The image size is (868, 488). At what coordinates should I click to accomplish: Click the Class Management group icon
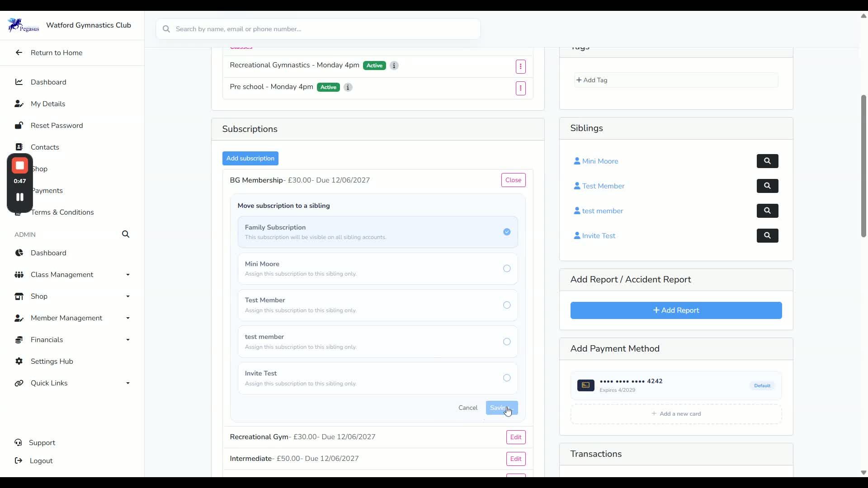[19, 274]
